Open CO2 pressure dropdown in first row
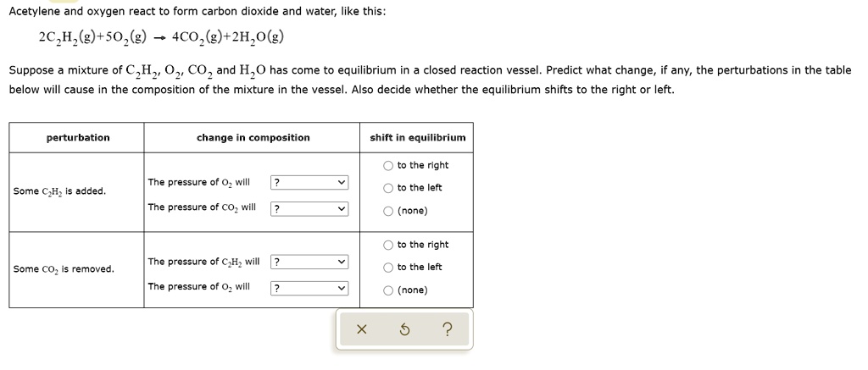Image resolution: width=868 pixels, height=370 pixels. [x=309, y=208]
